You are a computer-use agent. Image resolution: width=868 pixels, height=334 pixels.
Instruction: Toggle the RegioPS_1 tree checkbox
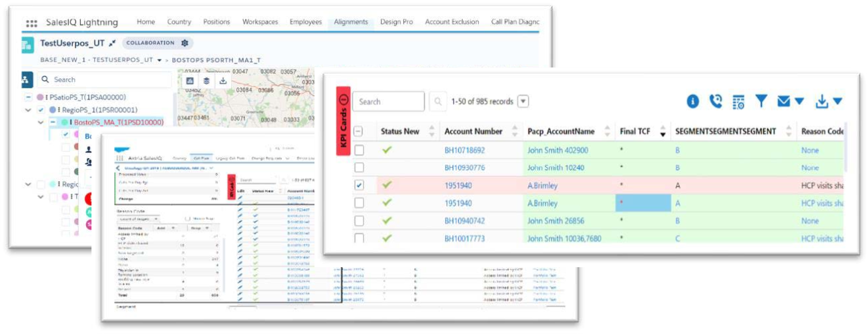click(41, 110)
